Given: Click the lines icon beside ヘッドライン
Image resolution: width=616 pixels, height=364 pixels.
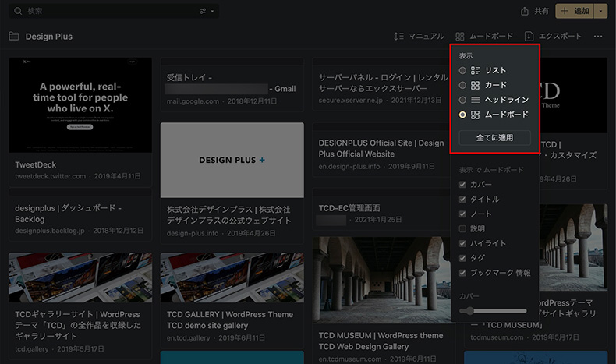Looking at the screenshot, I should (x=476, y=100).
